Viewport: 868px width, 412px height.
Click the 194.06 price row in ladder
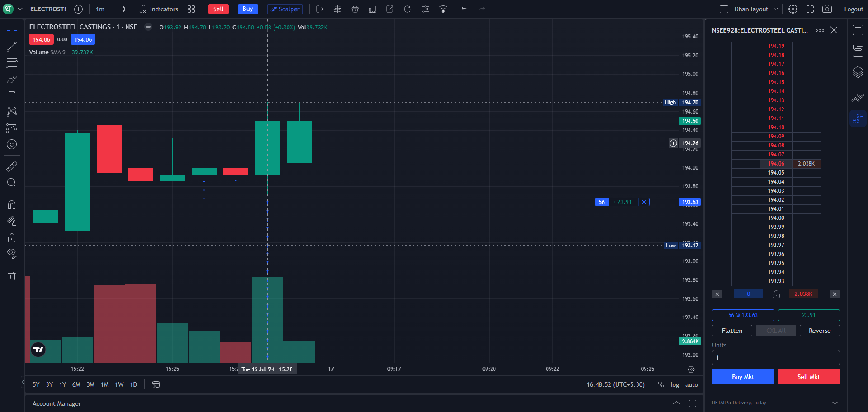(x=776, y=164)
